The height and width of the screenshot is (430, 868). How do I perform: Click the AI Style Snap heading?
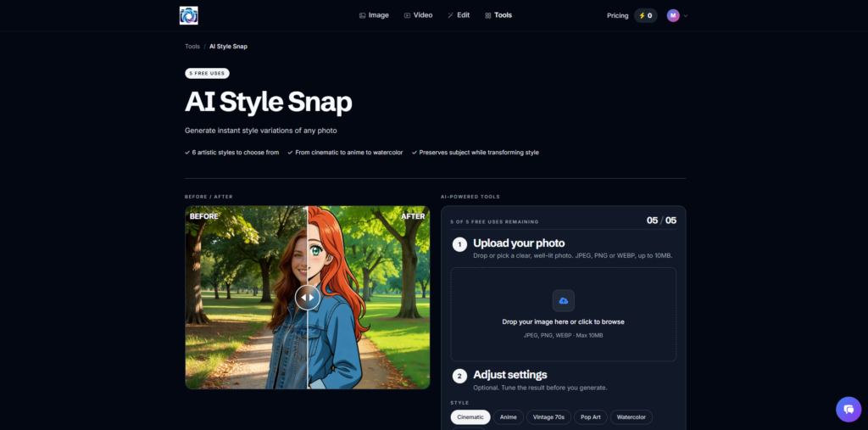[x=269, y=102]
